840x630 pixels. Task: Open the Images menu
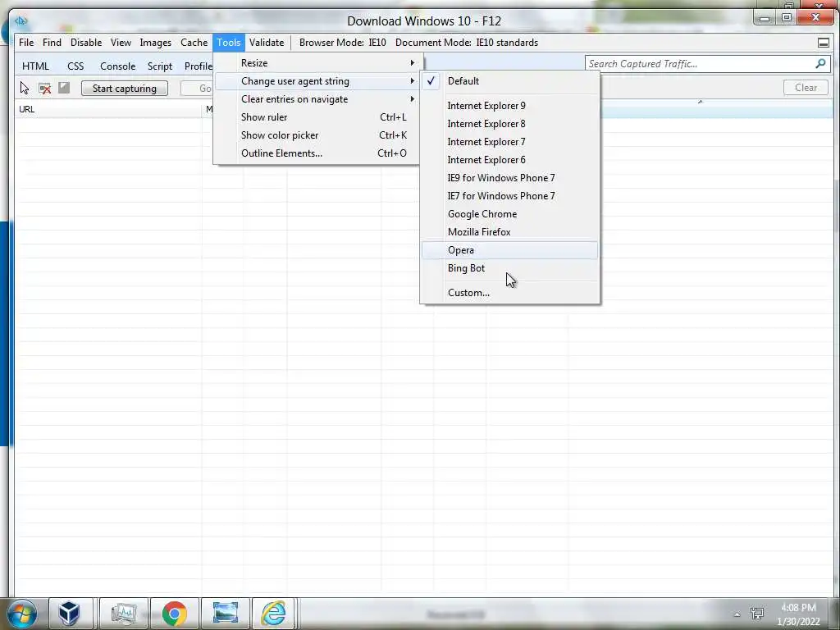coord(156,43)
